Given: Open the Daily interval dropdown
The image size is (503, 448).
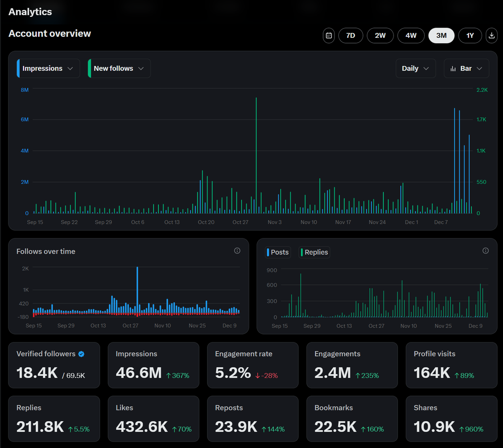Looking at the screenshot, I should (x=416, y=68).
